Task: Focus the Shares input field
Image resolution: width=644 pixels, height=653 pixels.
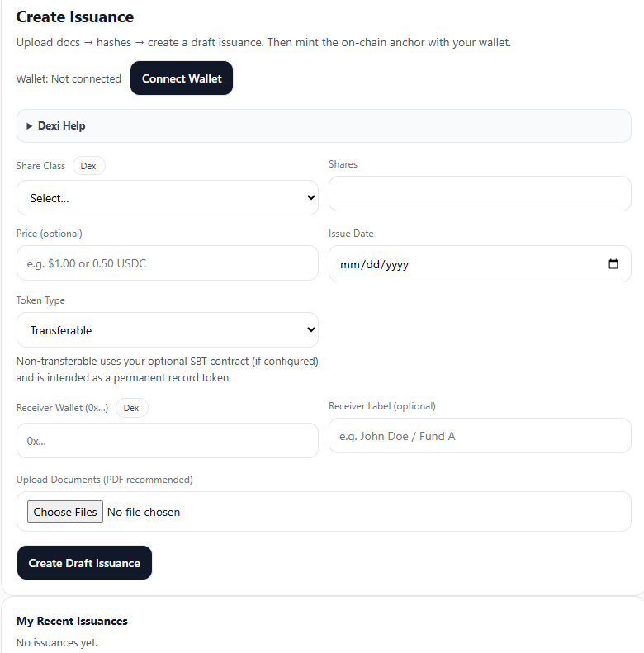Action: pos(480,194)
